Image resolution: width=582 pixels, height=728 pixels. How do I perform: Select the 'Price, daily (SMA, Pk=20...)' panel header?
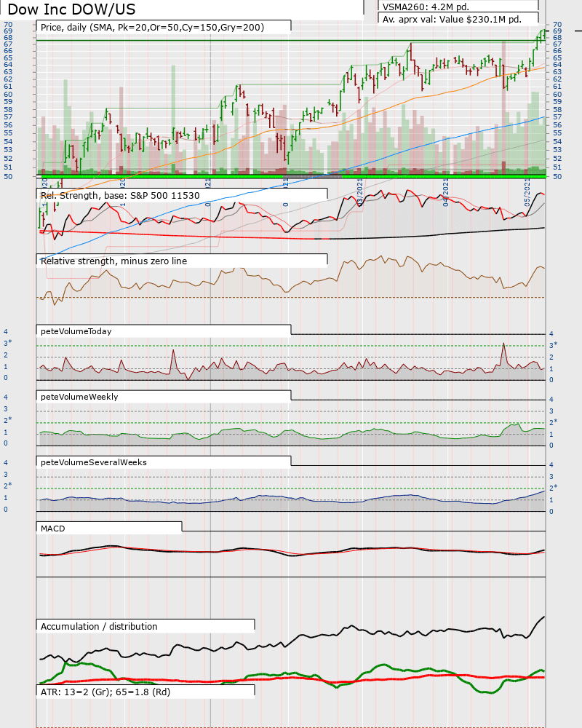coord(152,28)
